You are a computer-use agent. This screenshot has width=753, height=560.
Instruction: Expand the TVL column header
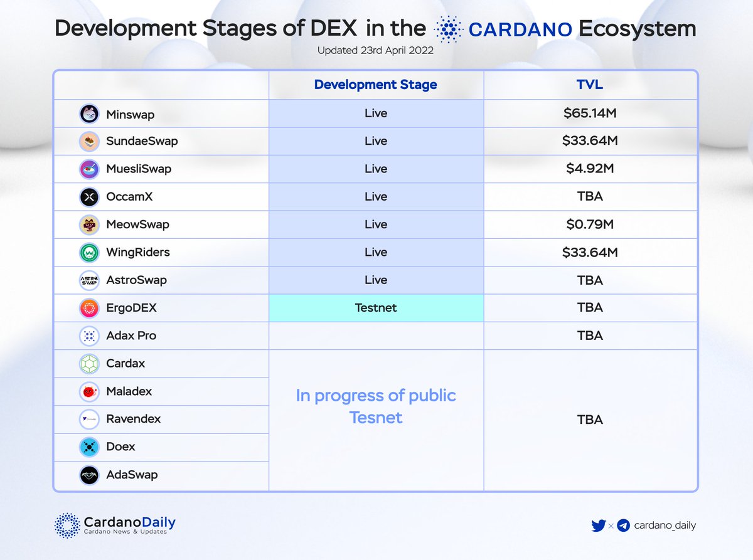pyautogui.click(x=590, y=85)
